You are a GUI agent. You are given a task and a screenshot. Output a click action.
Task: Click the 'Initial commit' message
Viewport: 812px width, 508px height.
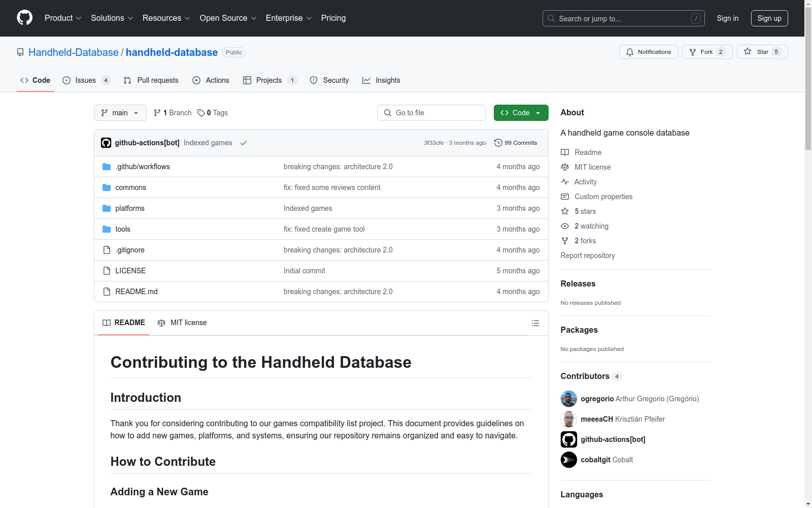pos(304,271)
